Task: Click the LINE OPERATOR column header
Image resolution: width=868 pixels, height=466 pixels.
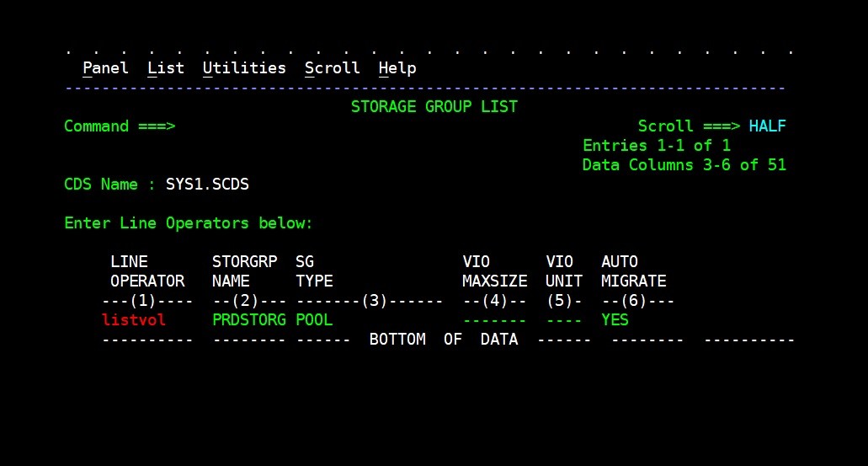Action: (146, 271)
